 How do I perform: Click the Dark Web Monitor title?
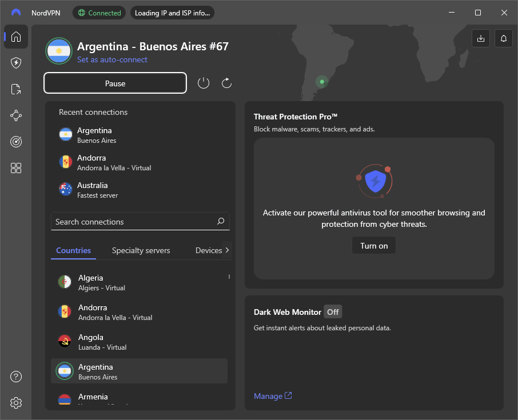pyautogui.click(x=288, y=312)
